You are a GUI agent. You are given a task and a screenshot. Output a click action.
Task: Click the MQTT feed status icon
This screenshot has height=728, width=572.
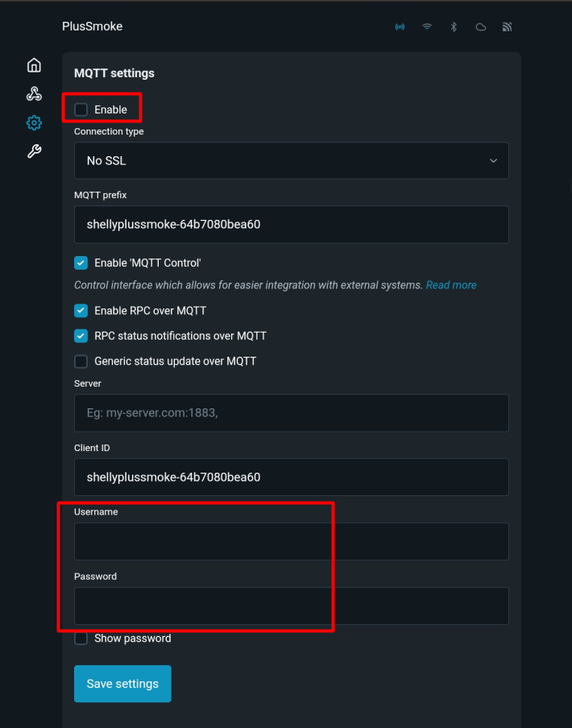507,27
